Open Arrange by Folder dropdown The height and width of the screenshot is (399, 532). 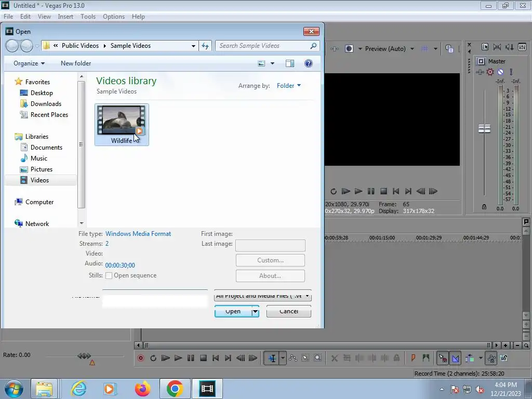point(289,86)
